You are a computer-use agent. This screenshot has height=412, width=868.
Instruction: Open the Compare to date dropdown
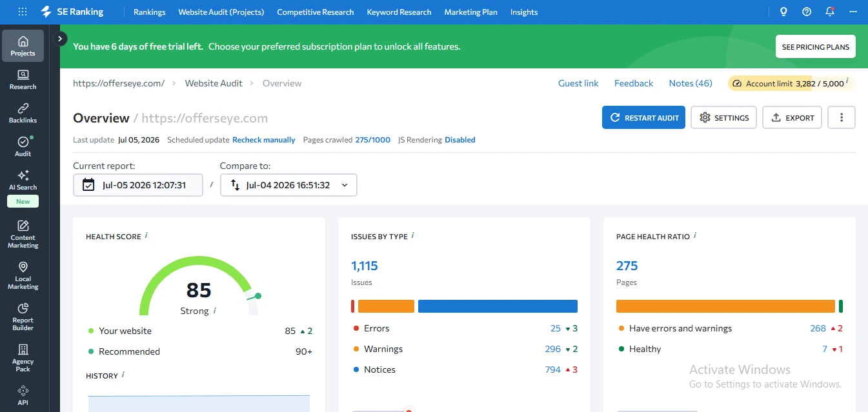point(288,185)
